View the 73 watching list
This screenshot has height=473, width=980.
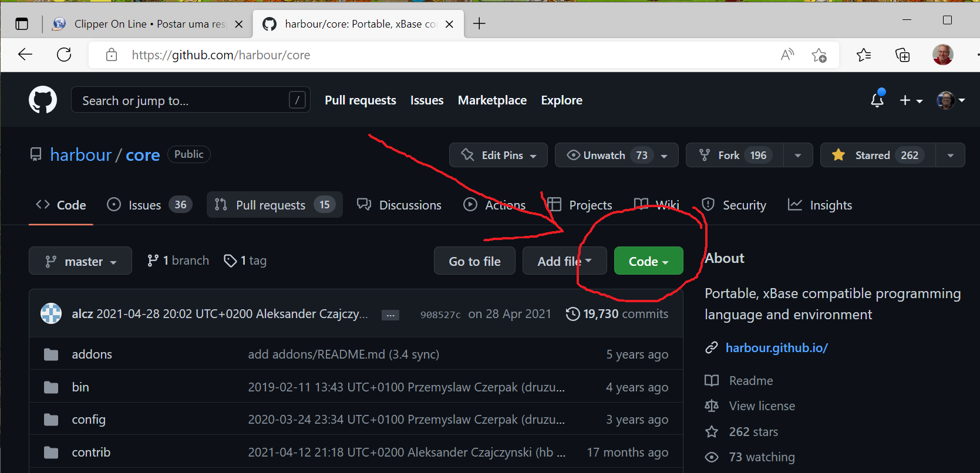[750, 457]
